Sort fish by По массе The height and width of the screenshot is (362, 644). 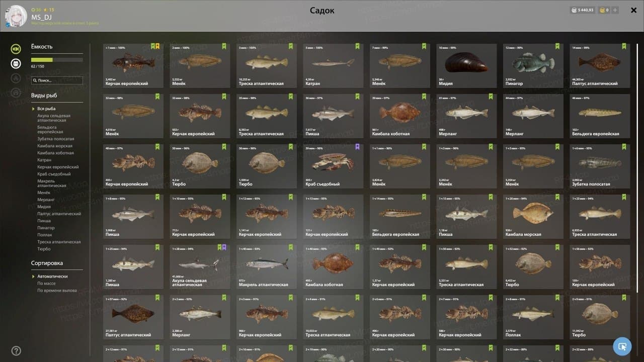(x=46, y=284)
